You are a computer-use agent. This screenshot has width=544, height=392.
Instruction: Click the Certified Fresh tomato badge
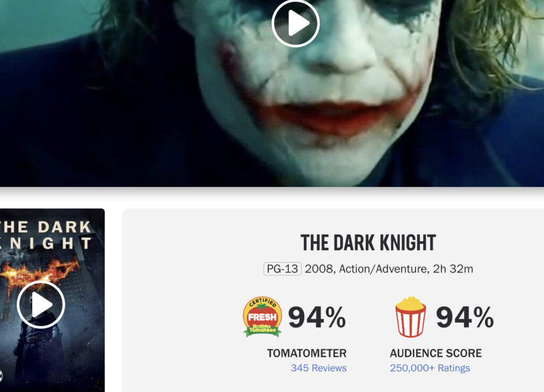pos(262,317)
